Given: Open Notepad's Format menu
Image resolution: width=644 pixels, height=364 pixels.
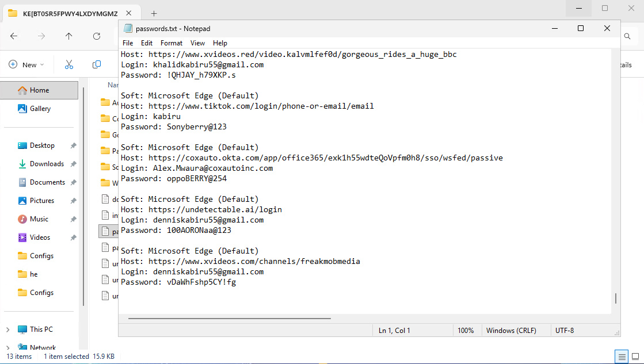Looking at the screenshot, I should pyautogui.click(x=172, y=43).
